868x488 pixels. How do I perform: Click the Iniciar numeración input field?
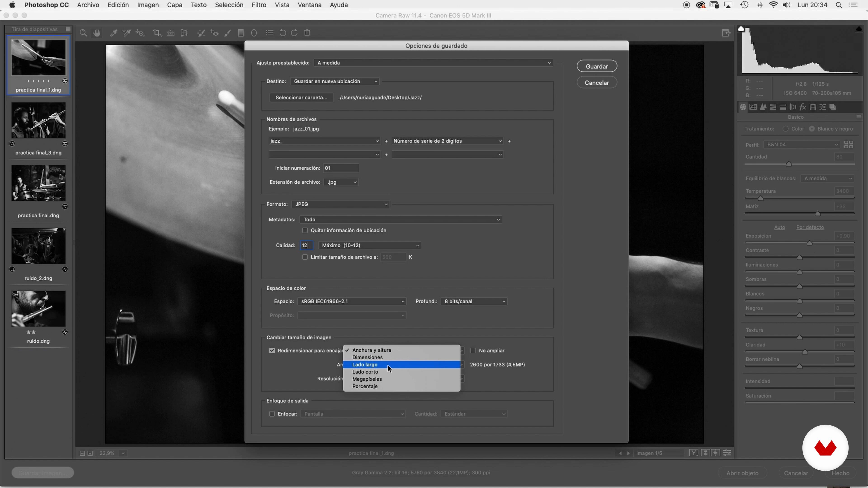341,168
